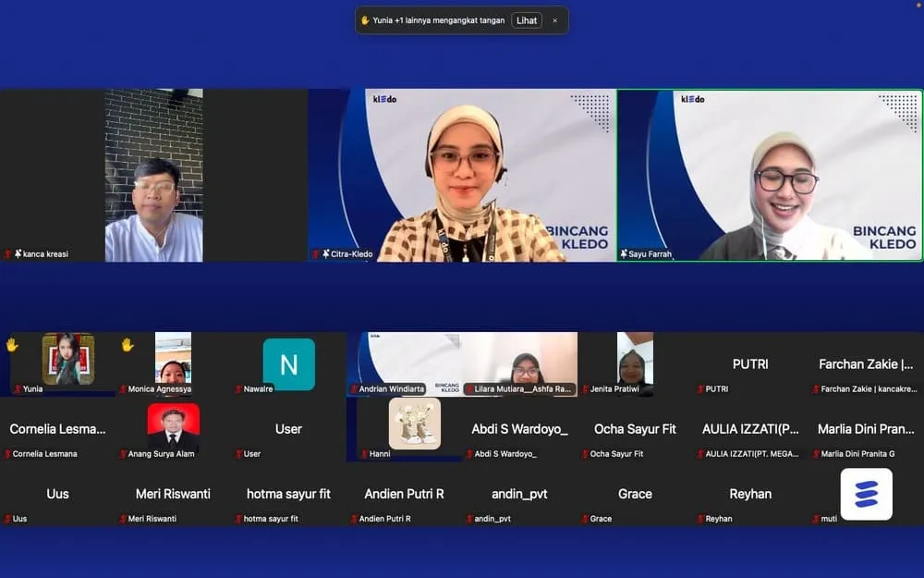The height and width of the screenshot is (578, 924).
Task: Click the large Meri Riswanti name
Action: click(173, 494)
